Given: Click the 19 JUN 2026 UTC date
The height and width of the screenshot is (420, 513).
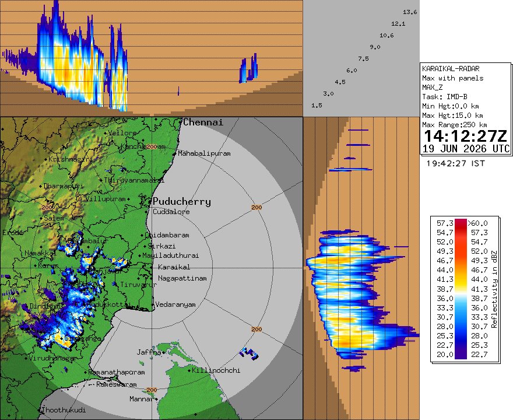Looking at the screenshot, I should pyautogui.click(x=466, y=149).
